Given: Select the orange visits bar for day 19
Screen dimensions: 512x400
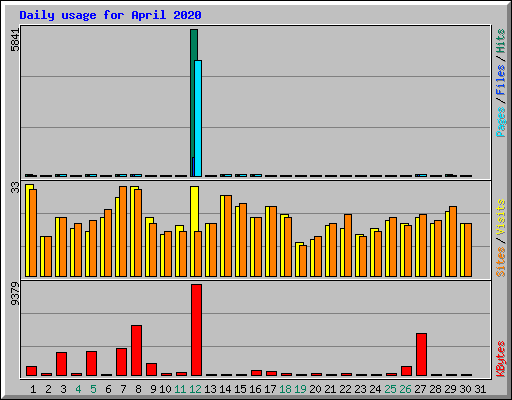Looking at the screenshot, I should coord(303,261).
